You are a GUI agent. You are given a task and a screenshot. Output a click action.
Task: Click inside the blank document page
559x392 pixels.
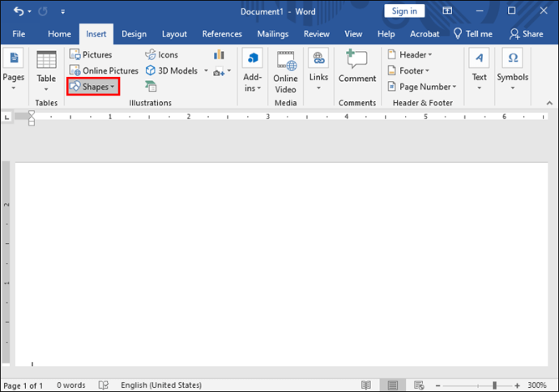tap(282, 264)
